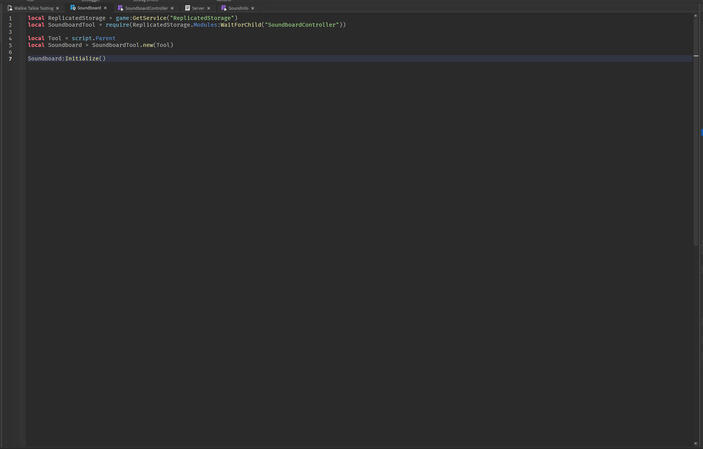Close the SoundBoard tab
Screen dimensions: 703x449
tap(105, 8)
